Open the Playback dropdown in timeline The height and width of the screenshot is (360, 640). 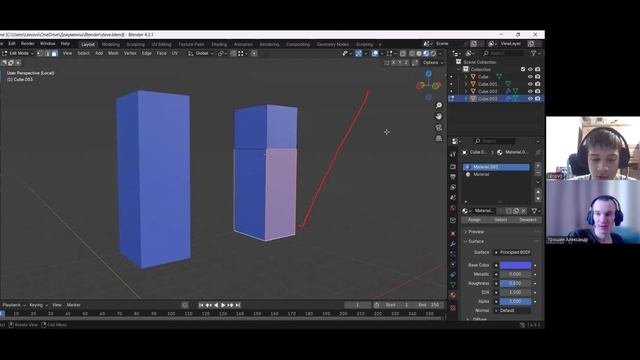14,305
